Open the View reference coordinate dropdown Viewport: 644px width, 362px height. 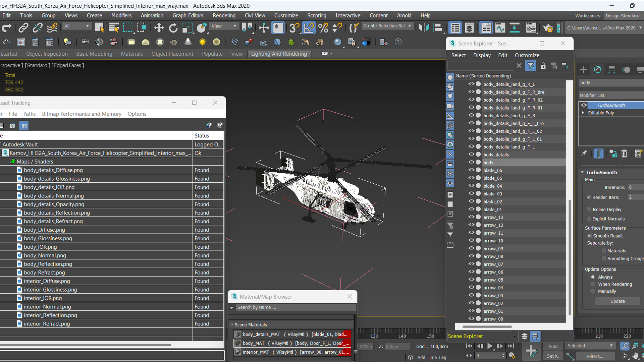click(224, 26)
